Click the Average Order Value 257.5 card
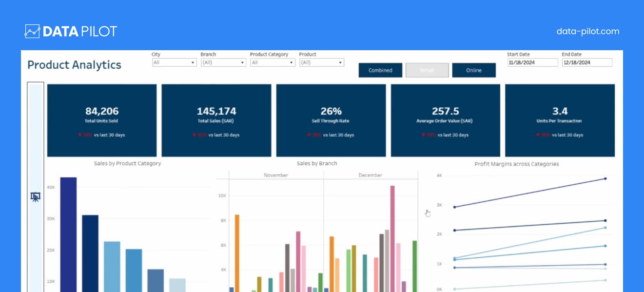This screenshot has width=644, height=292. tap(446, 120)
